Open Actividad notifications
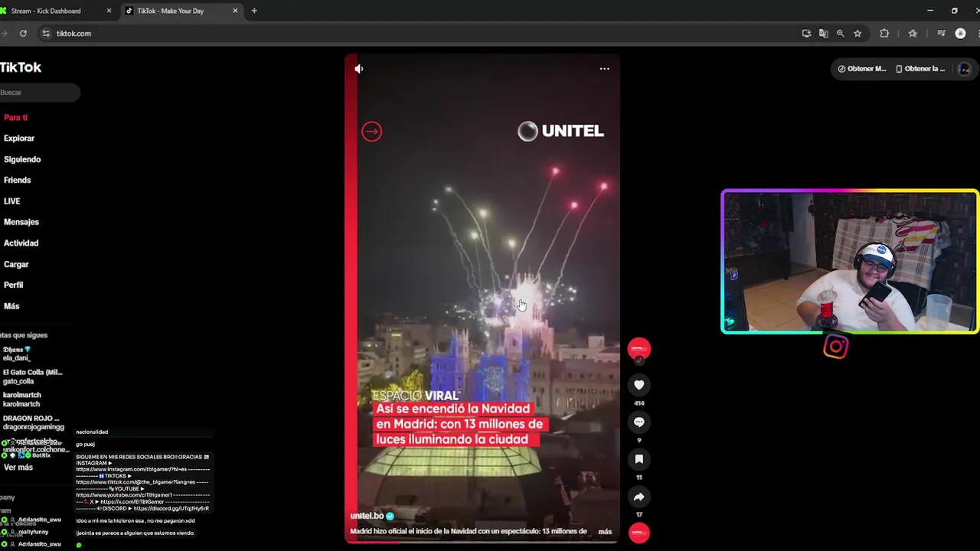This screenshot has width=980, height=551. 21,243
